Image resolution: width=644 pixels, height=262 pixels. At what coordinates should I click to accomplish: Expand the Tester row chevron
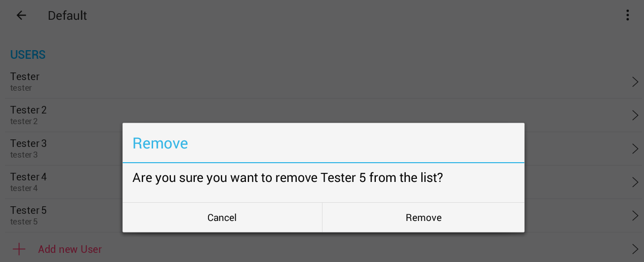pyautogui.click(x=635, y=82)
